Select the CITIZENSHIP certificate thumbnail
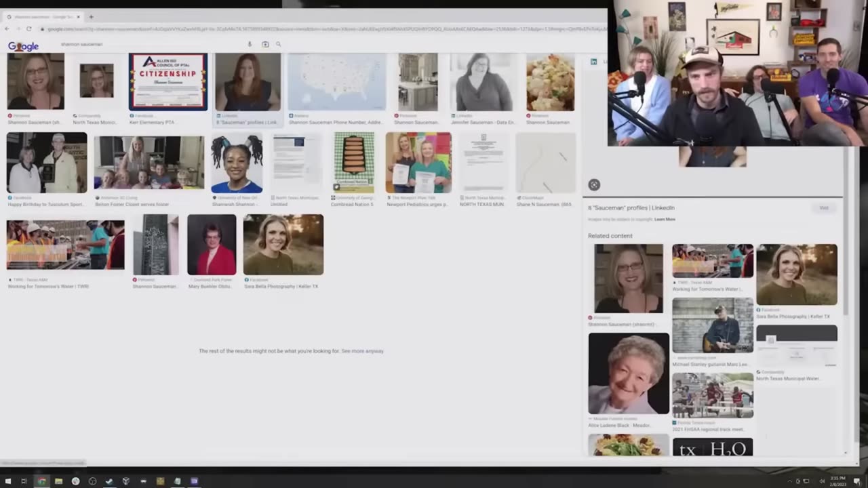 coord(167,82)
